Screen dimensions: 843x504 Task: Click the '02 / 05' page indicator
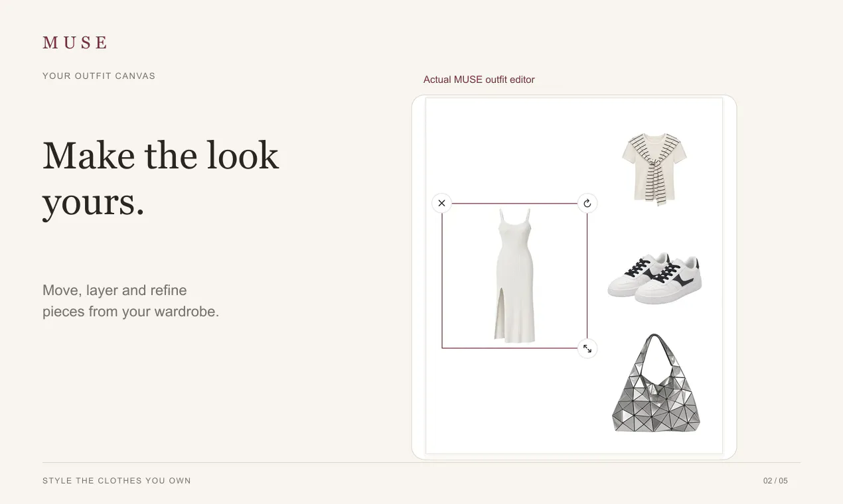pyautogui.click(x=775, y=481)
